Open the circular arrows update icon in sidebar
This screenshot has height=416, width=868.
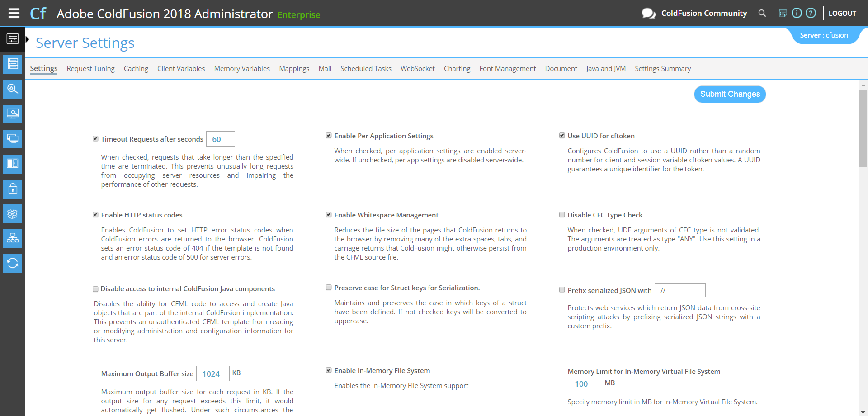pyautogui.click(x=13, y=263)
